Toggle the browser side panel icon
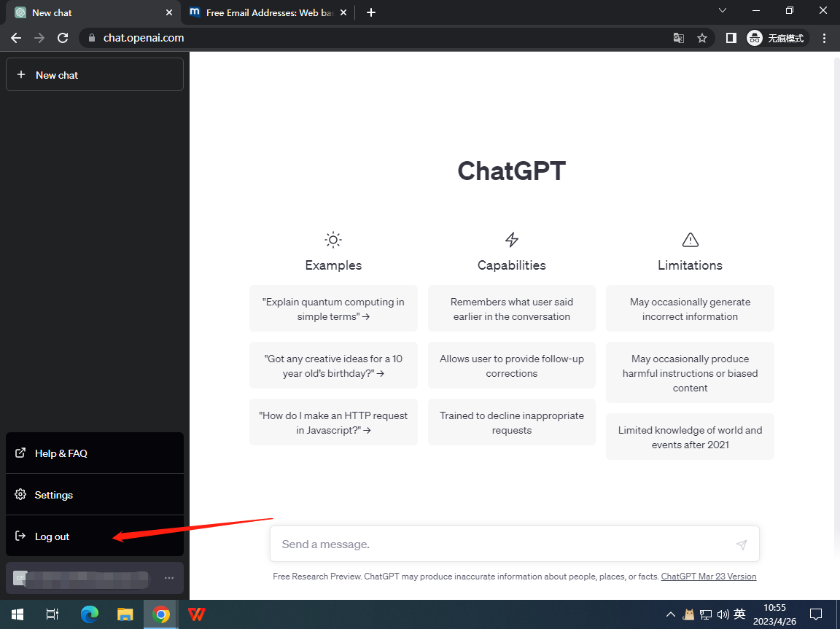The height and width of the screenshot is (629, 840). (x=731, y=38)
